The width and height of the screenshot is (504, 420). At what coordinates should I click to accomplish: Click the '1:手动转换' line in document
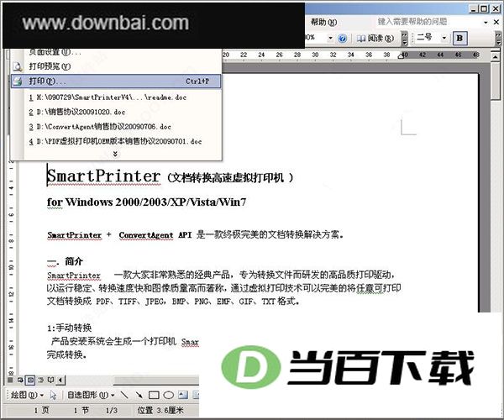[69, 328]
